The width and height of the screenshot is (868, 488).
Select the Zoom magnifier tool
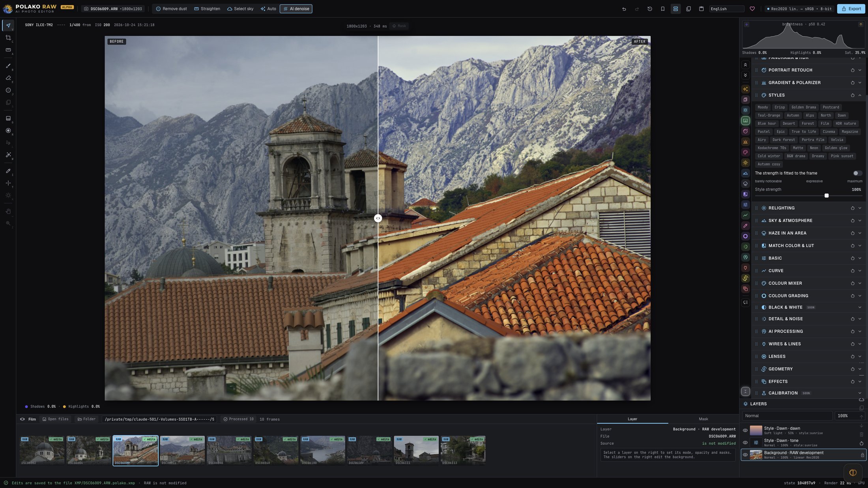[8, 223]
